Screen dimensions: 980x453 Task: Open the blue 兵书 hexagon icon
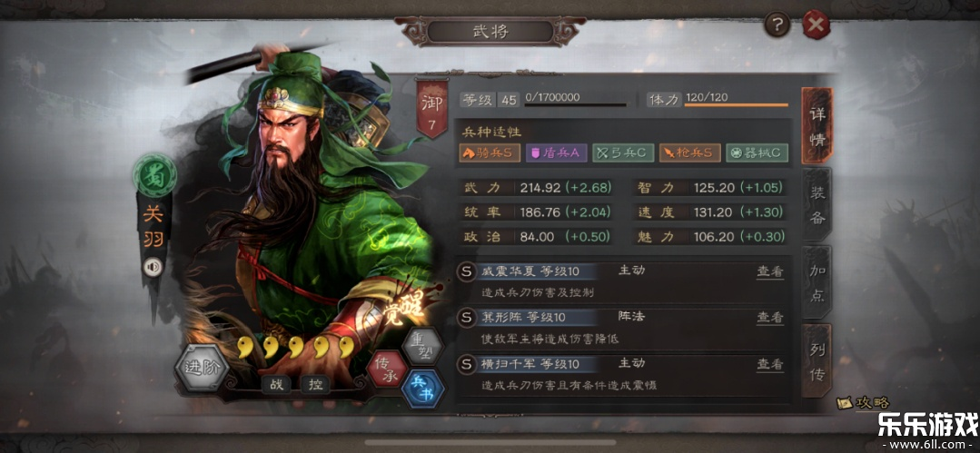(423, 389)
